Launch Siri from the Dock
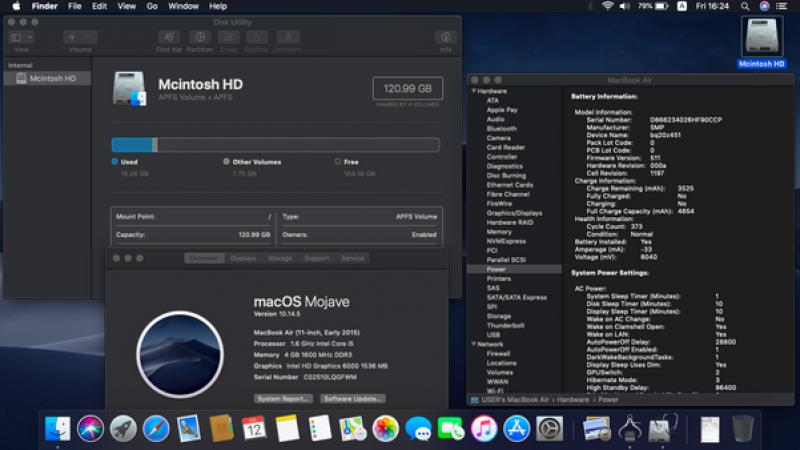The height and width of the screenshot is (450, 800). 90,428
